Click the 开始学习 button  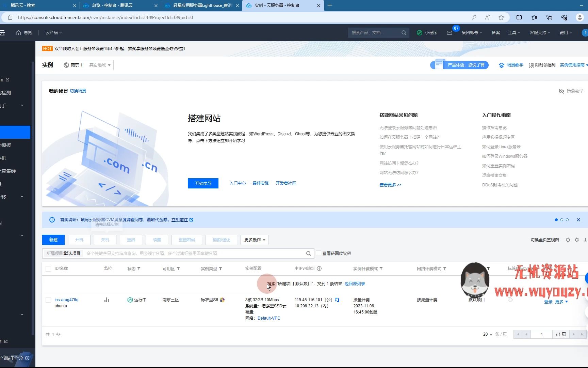[x=203, y=183]
